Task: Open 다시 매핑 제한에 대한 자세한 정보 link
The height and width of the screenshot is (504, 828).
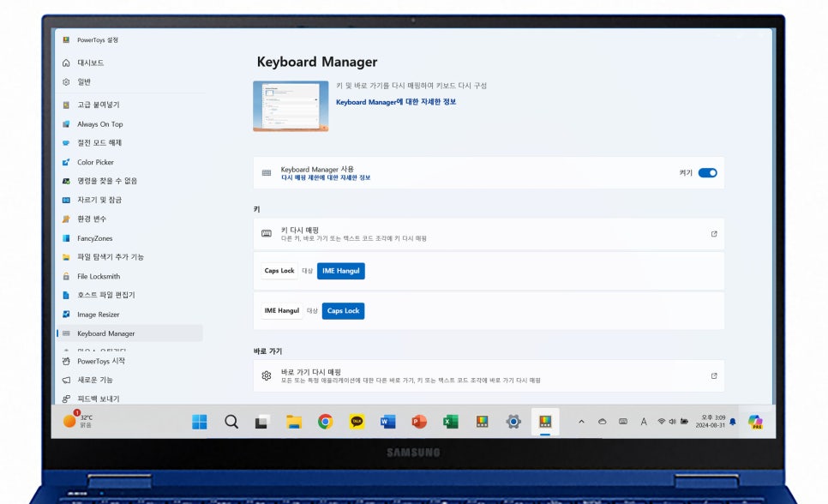Action: point(326,178)
